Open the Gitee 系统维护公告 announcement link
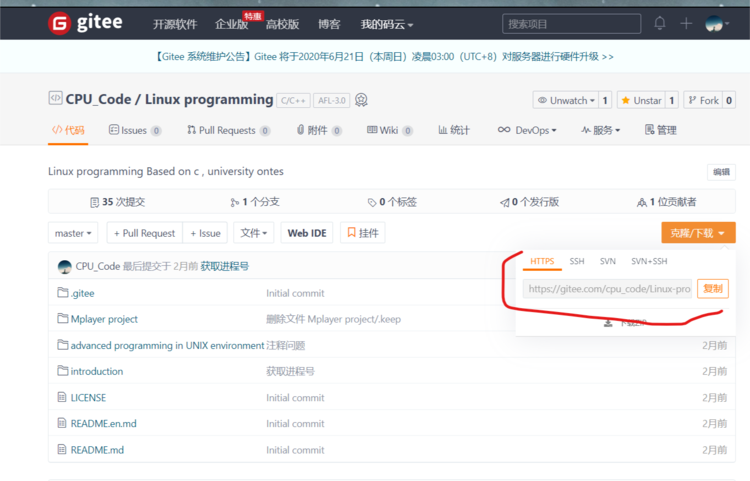This screenshot has width=750, height=481. 383,56
